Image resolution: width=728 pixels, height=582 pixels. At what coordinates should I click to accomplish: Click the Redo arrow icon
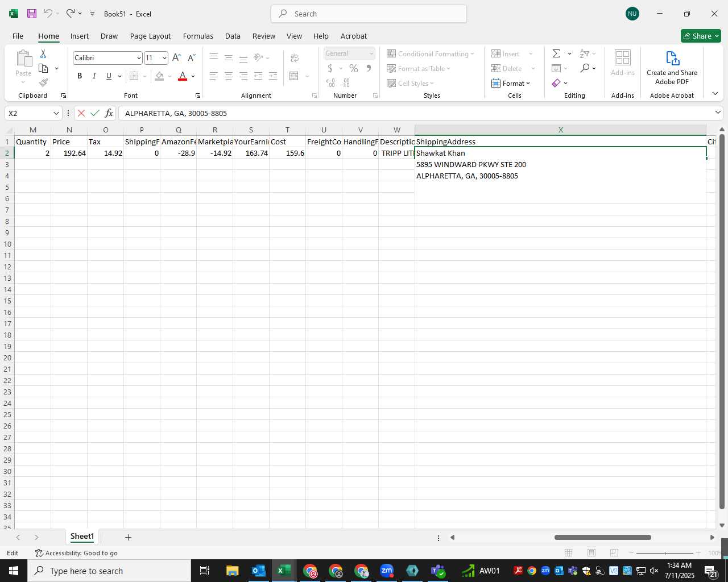click(71, 13)
